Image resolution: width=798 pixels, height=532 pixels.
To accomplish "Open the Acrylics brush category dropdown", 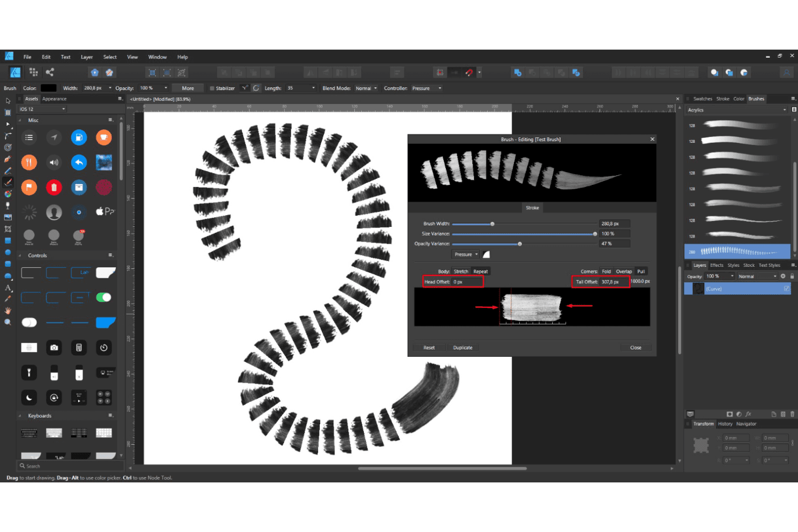I will click(x=737, y=110).
